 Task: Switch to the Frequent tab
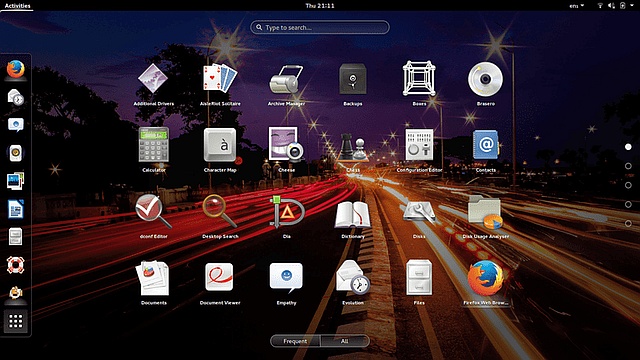pyautogui.click(x=295, y=341)
